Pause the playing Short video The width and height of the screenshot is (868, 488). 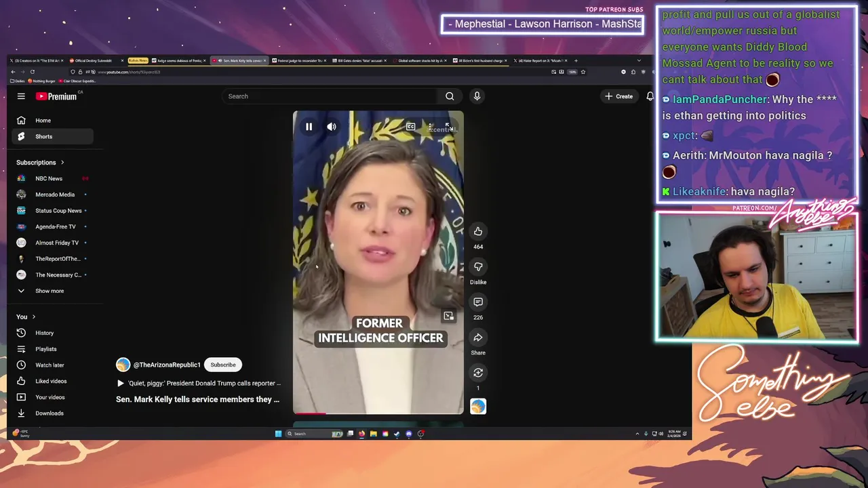click(309, 127)
